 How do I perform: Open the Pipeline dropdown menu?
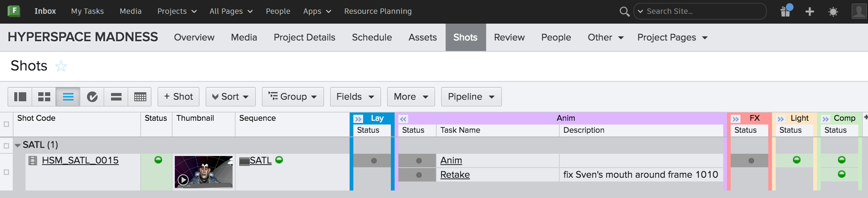tap(471, 97)
